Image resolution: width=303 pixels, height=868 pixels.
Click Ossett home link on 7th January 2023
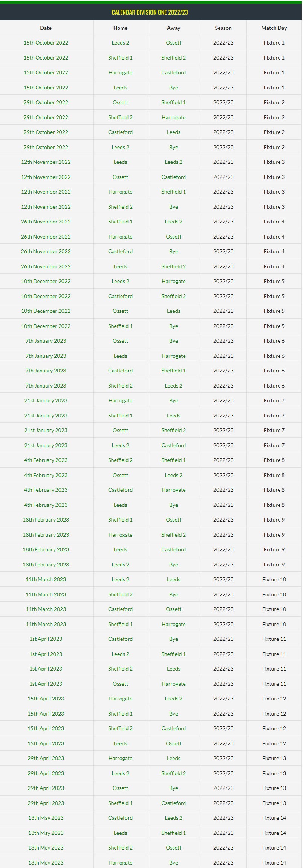[120, 341]
